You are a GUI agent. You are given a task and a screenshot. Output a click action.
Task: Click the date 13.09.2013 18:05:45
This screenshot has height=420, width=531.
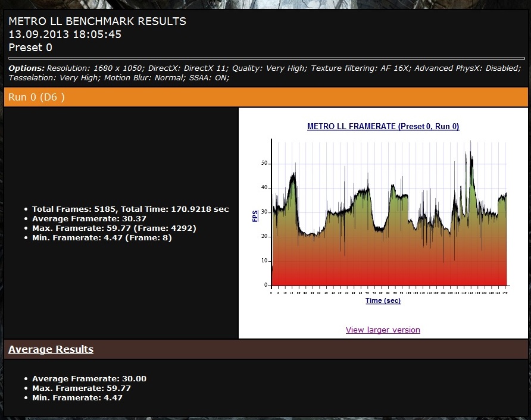point(65,34)
